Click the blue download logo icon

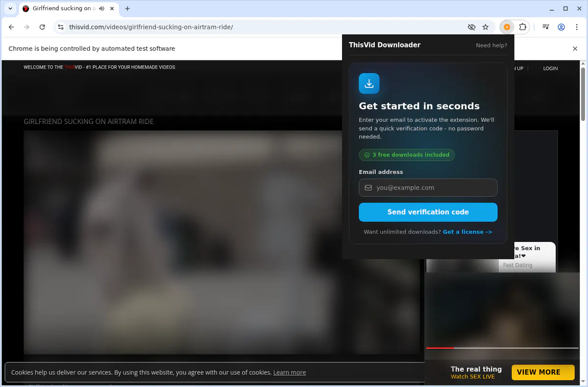369,83
